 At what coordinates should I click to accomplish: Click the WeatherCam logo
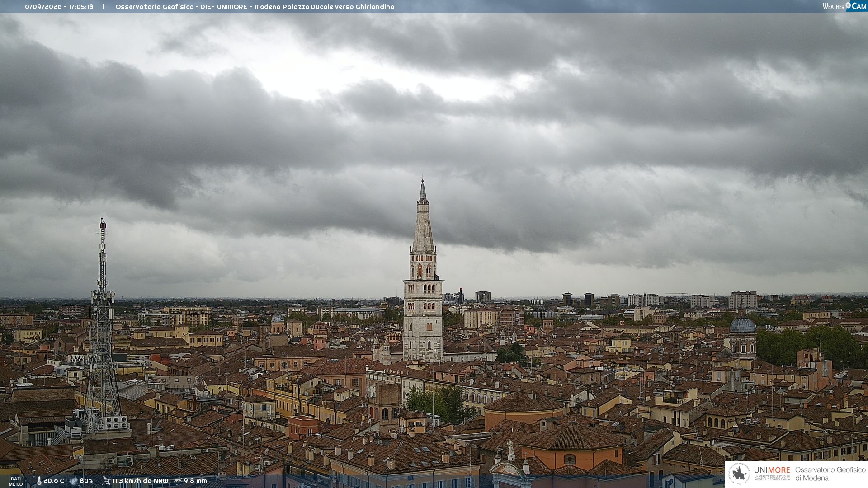pyautogui.click(x=844, y=6)
